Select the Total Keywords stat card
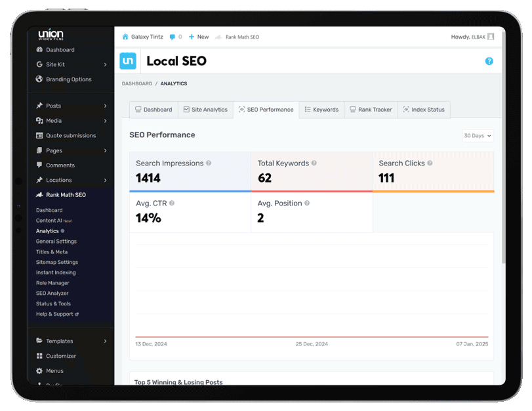 (x=312, y=172)
